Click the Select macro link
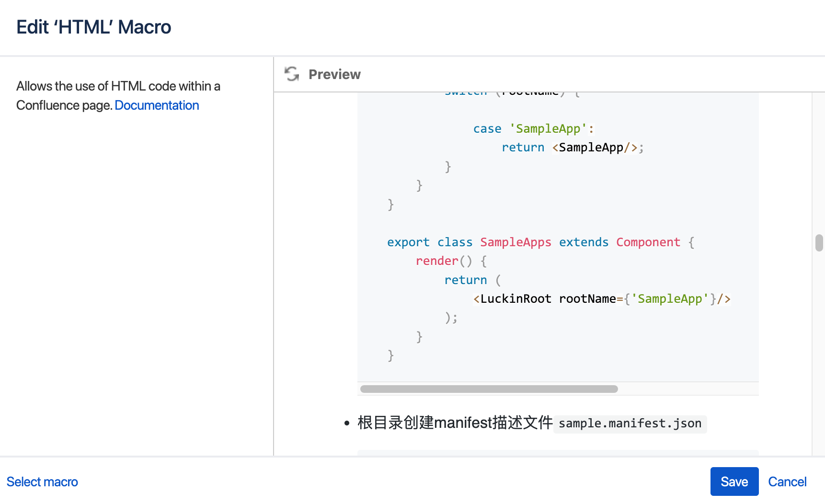 pos(42,481)
